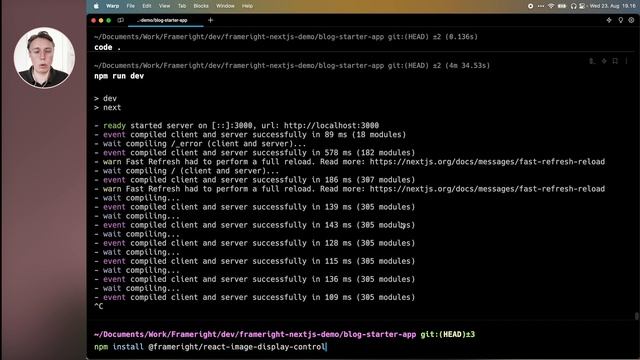Open Warp AI lightning bolt icon
Screen dimensions: 640x360
[x=609, y=20]
